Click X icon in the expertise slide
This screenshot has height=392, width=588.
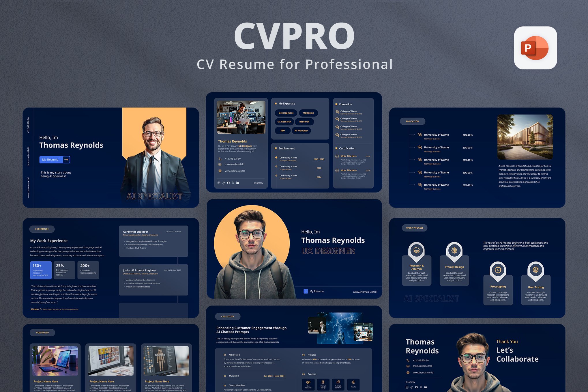pos(233,183)
